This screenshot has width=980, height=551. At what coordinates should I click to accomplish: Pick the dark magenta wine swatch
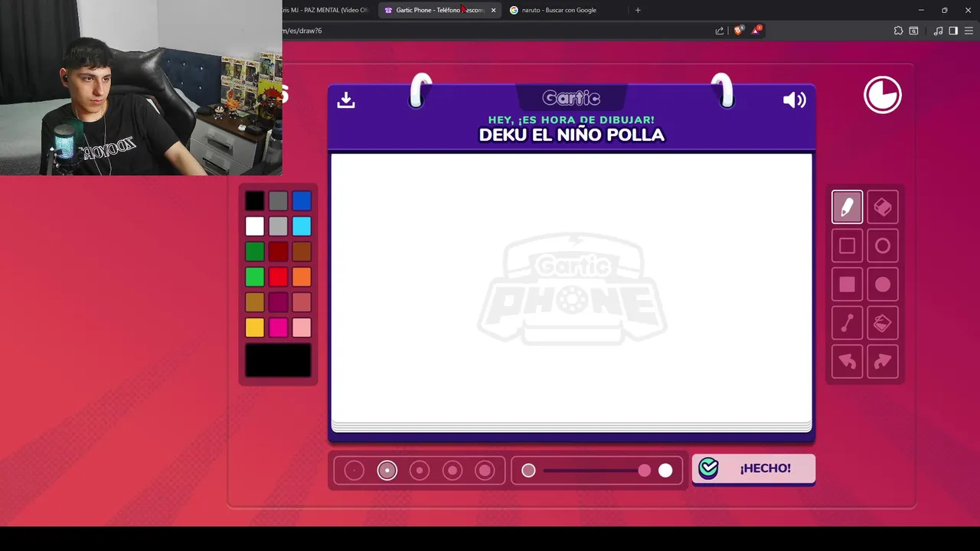(278, 302)
